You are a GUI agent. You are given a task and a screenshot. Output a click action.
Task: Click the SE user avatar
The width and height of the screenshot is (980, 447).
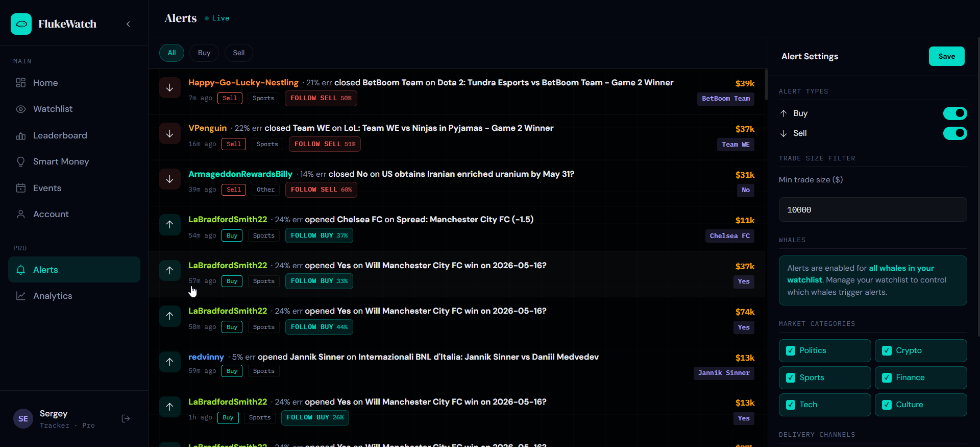click(x=23, y=419)
